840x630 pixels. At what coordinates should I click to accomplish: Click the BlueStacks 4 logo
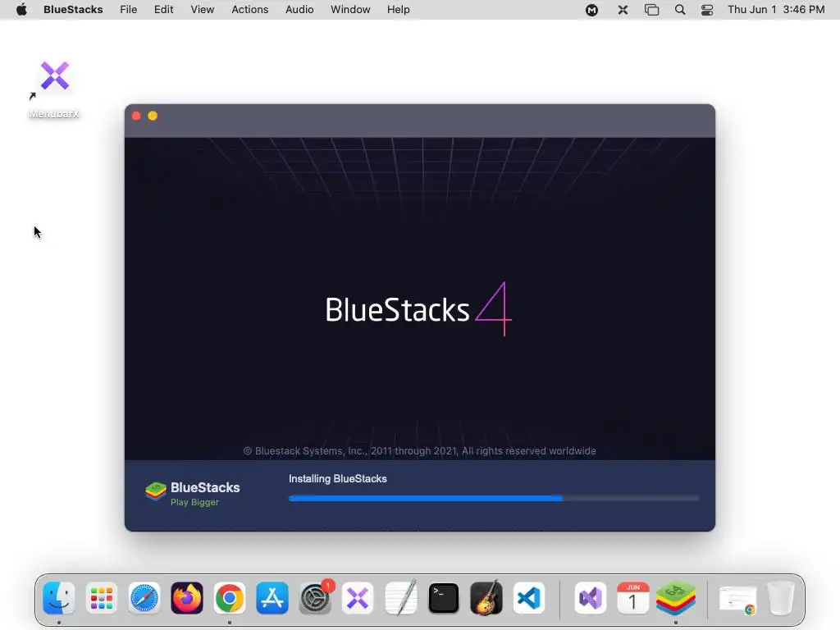coord(418,309)
